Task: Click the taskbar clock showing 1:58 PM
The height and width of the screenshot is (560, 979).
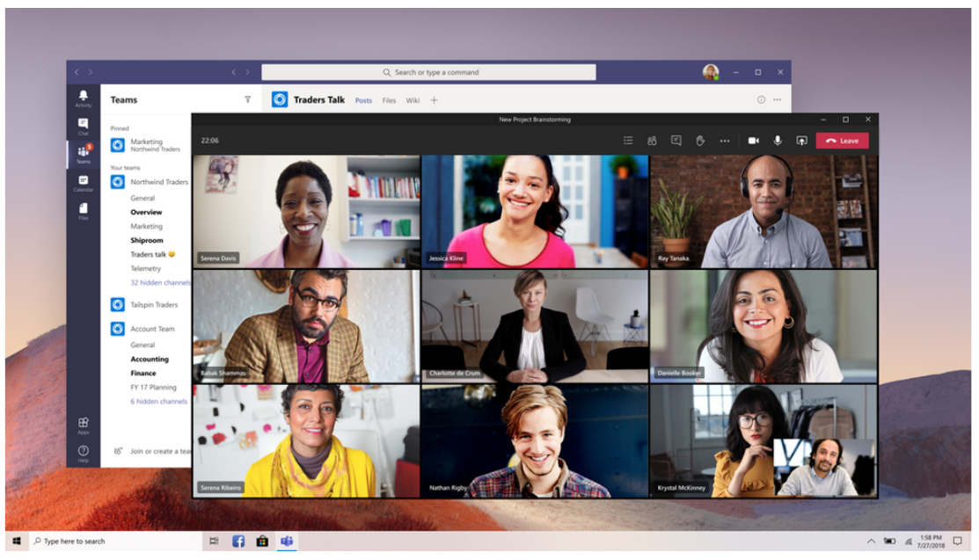Action: click(x=931, y=541)
